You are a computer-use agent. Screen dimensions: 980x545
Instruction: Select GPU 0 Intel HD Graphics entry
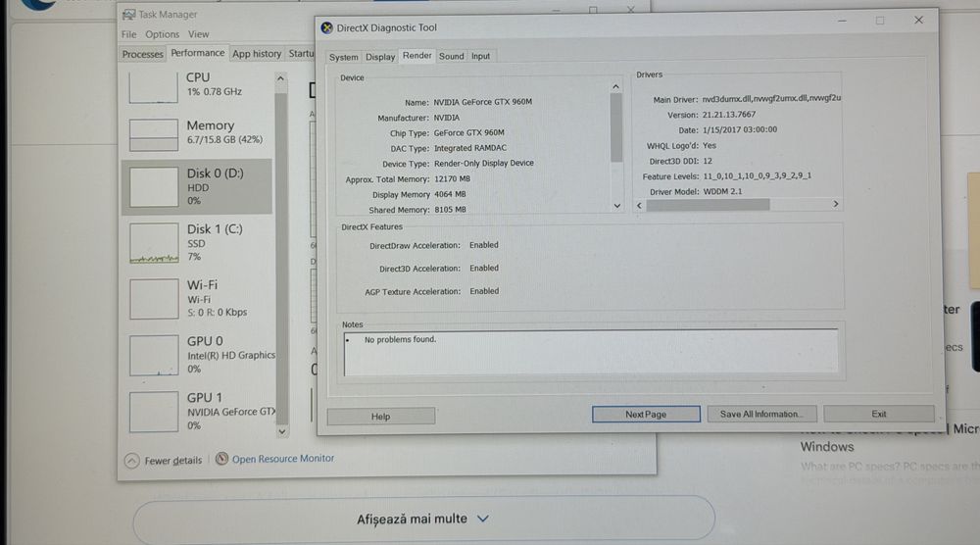[x=198, y=355]
